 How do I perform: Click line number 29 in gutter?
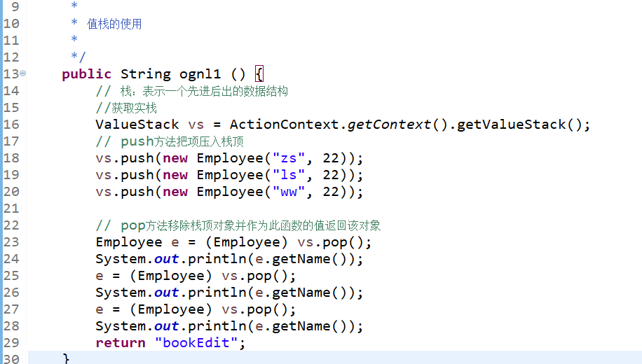[11, 342]
